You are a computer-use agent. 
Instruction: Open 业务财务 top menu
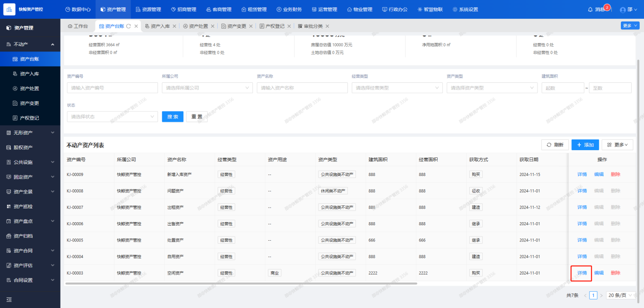point(289,9)
